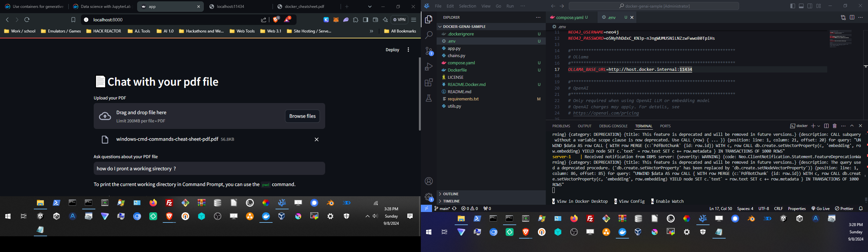Open the Search view in activity bar
The height and width of the screenshot is (252, 868).
click(429, 35)
